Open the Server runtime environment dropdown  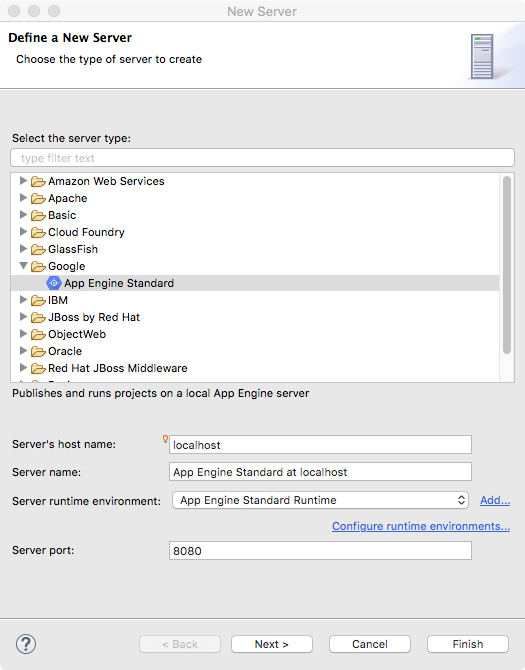pos(320,500)
